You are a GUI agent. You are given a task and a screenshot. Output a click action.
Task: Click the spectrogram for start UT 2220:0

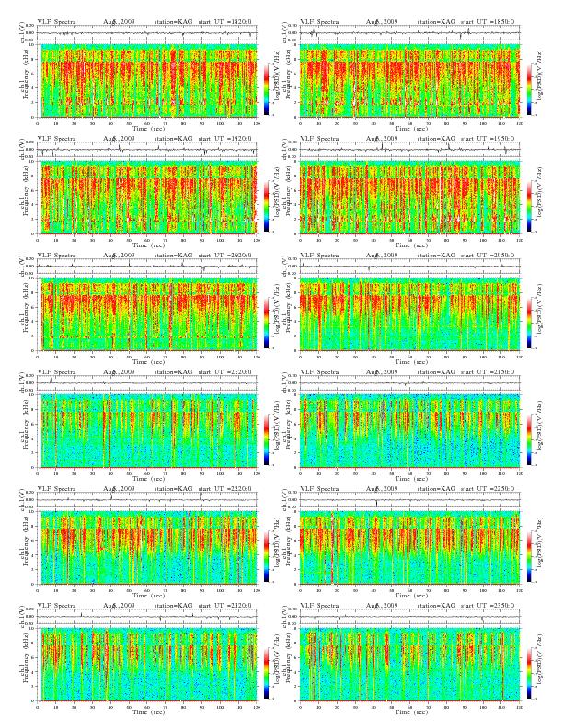click(x=147, y=548)
